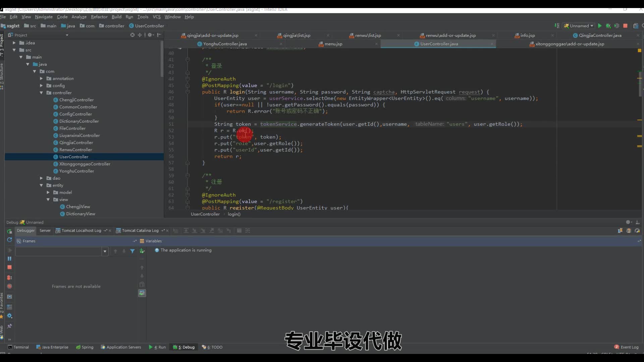Collapse the controller folder in the tree
Image resolution: width=644 pixels, height=362 pixels.
[41, 93]
